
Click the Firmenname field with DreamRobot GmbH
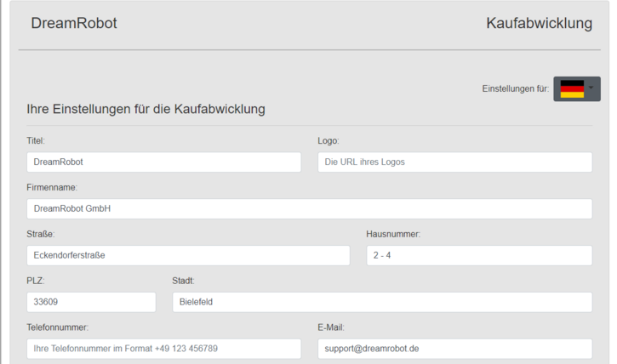tap(309, 208)
